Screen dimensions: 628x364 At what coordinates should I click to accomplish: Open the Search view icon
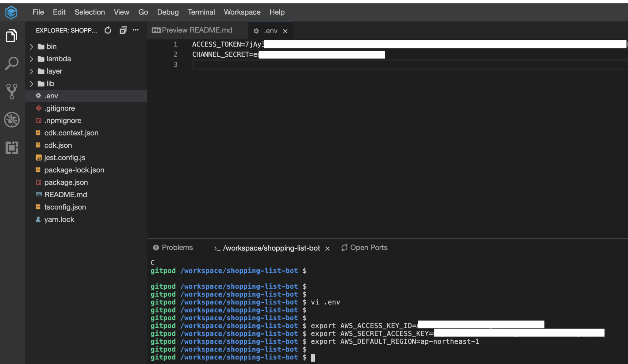pyautogui.click(x=12, y=63)
